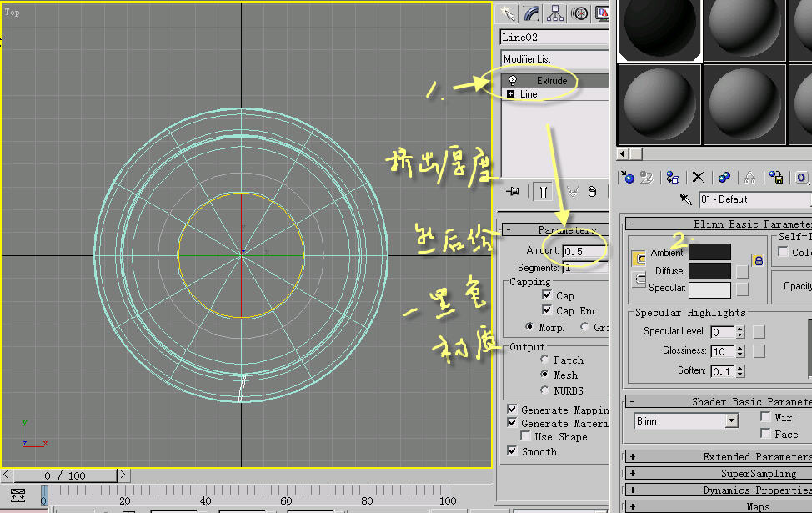Click the material Make Unique icon
812x513 pixels.
click(x=749, y=178)
